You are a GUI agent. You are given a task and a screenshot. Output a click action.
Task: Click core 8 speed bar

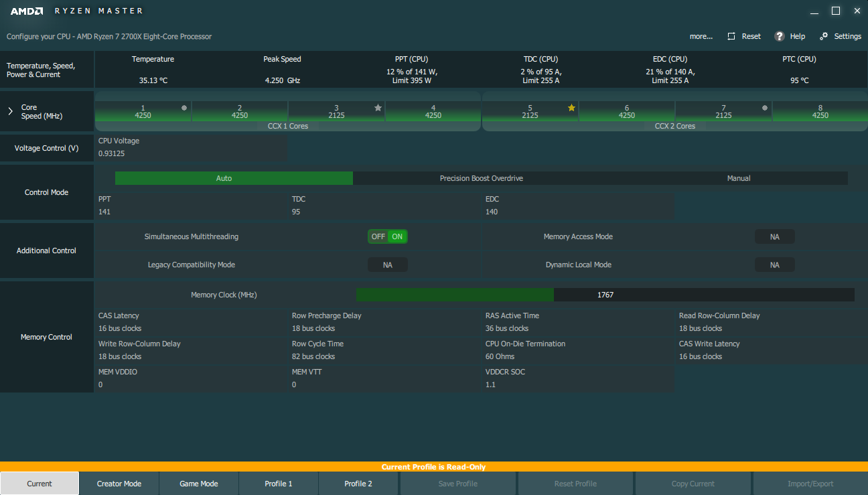click(820, 111)
